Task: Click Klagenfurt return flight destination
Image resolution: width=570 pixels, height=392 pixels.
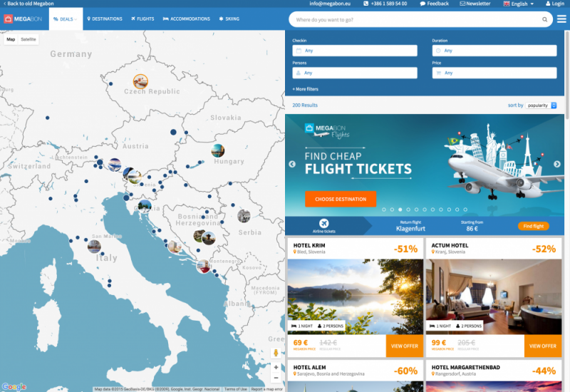Action: pos(410,228)
